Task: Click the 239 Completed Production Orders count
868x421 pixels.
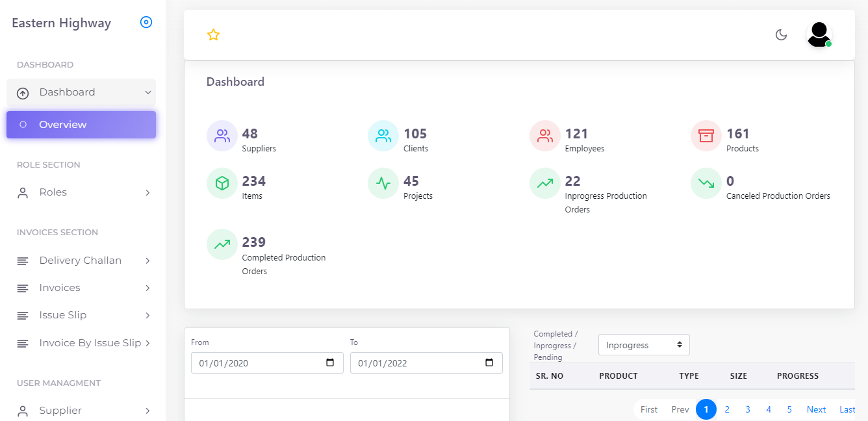Action: tap(254, 242)
